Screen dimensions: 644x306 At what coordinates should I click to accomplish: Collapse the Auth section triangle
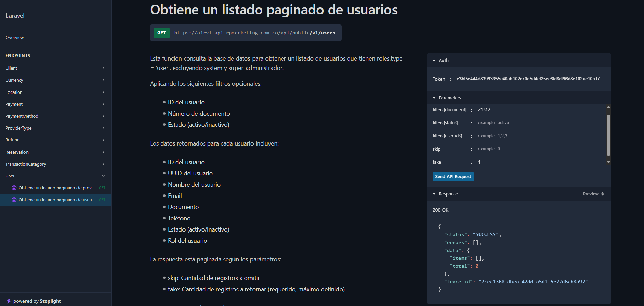tap(434, 61)
